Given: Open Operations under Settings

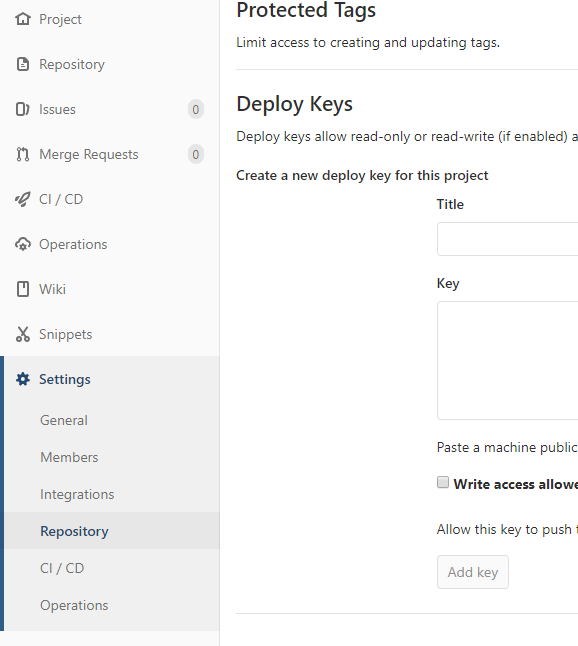Looking at the screenshot, I should (74, 605).
